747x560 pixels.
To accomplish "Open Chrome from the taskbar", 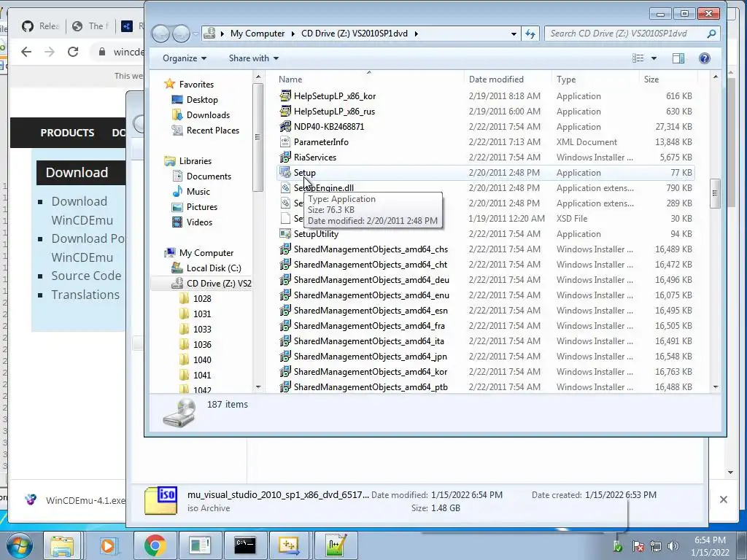I will [x=155, y=545].
